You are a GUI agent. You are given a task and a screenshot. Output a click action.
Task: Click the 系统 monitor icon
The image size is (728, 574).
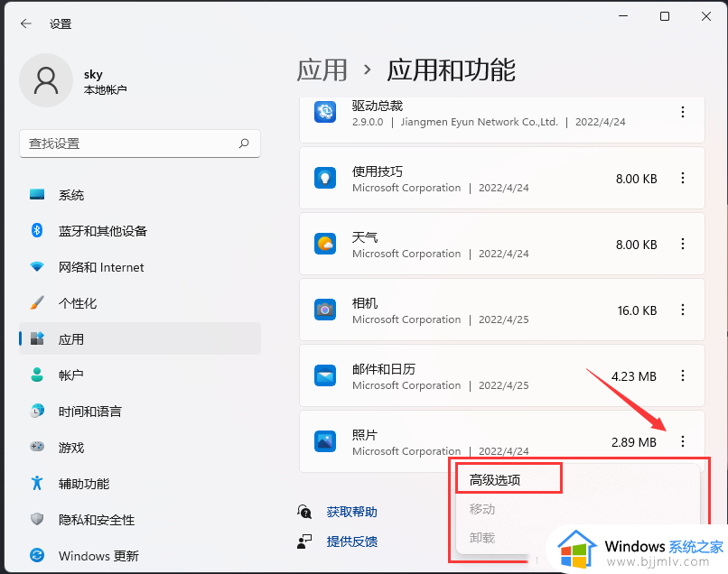37,194
